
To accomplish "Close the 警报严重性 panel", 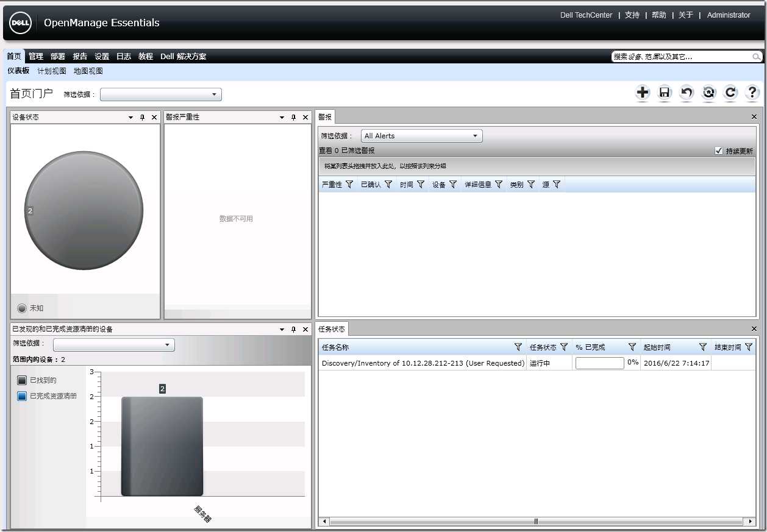I will (x=305, y=117).
